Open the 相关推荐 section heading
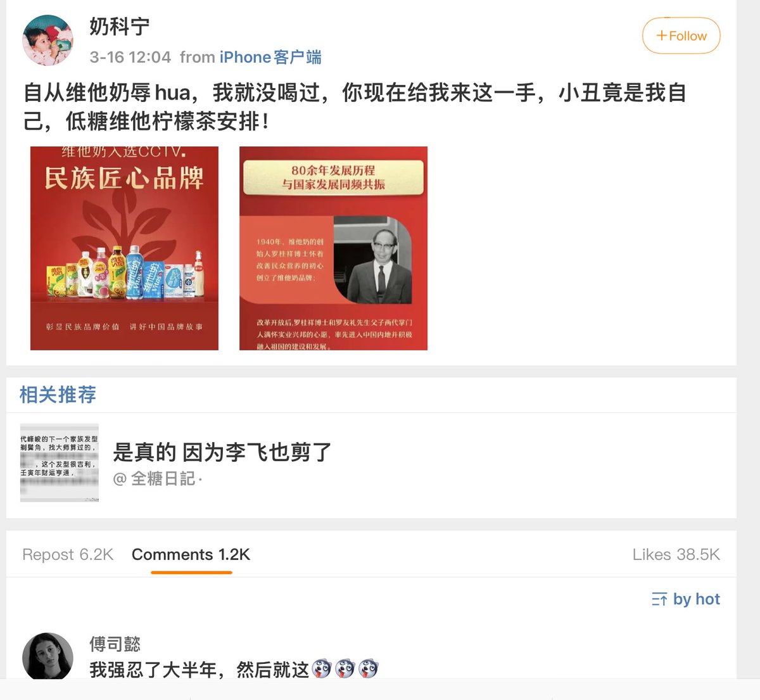 (58, 395)
